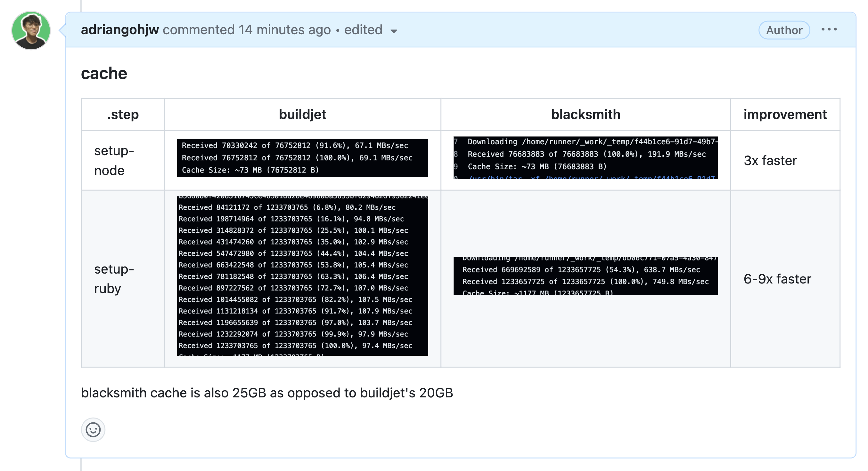This screenshot has width=868, height=471.
Task: Click the add reaction smiley icon
Action: tap(93, 430)
